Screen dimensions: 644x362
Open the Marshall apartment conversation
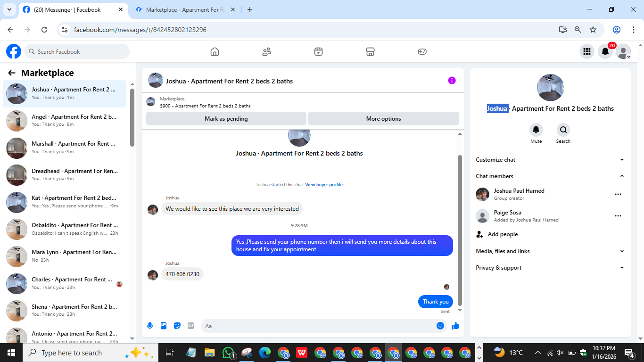click(x=65, y=148)
